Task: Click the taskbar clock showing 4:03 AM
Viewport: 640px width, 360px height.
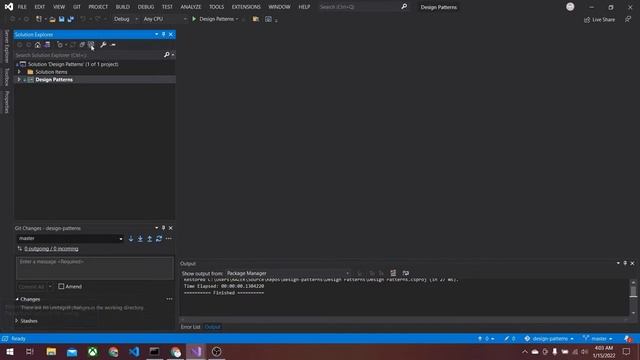Action: coord(604,351)
